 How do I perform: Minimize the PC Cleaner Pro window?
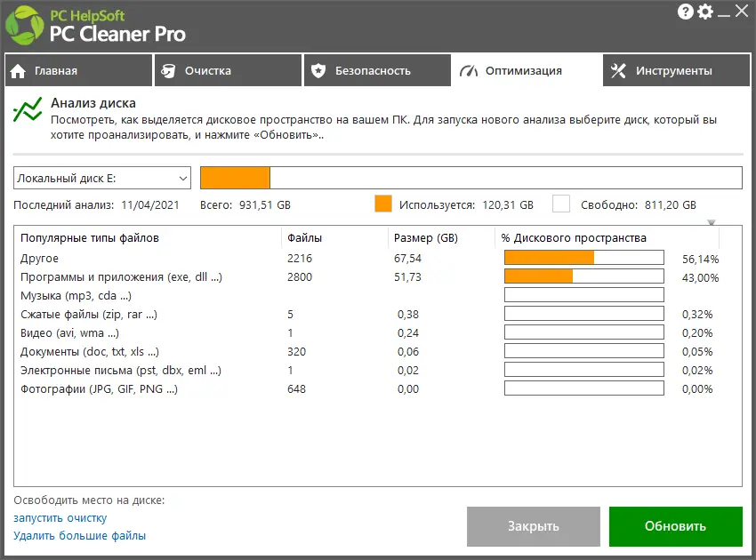[723, 16]
